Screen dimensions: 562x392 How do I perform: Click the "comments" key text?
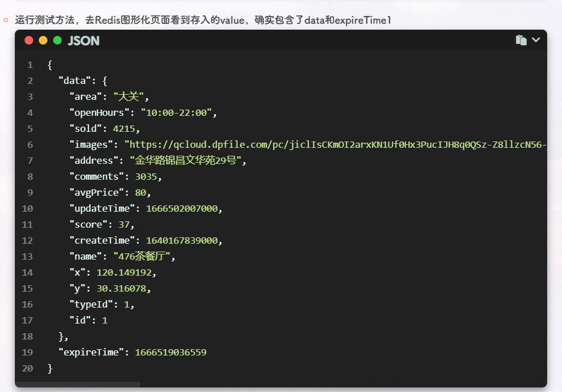click(97, 176)
